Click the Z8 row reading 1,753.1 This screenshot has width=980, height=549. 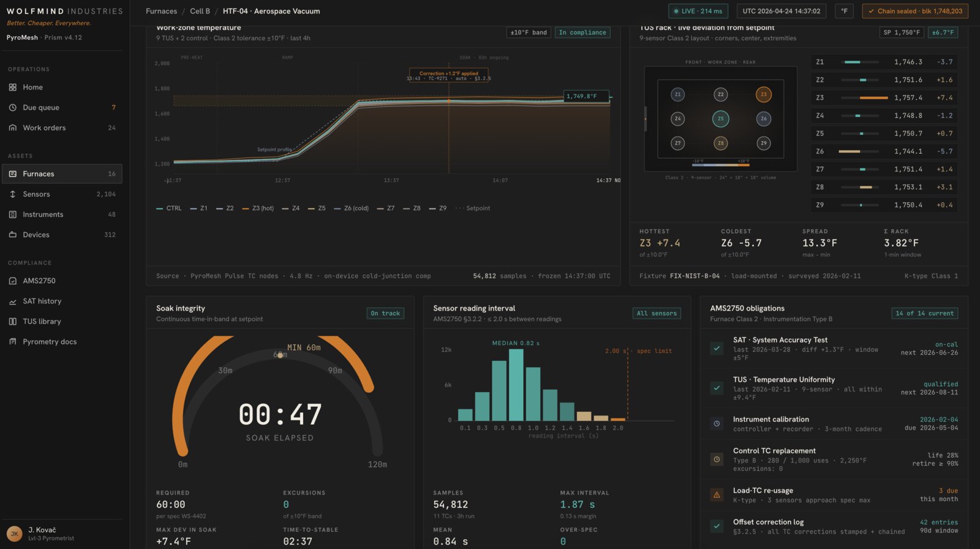click(884, 187)
